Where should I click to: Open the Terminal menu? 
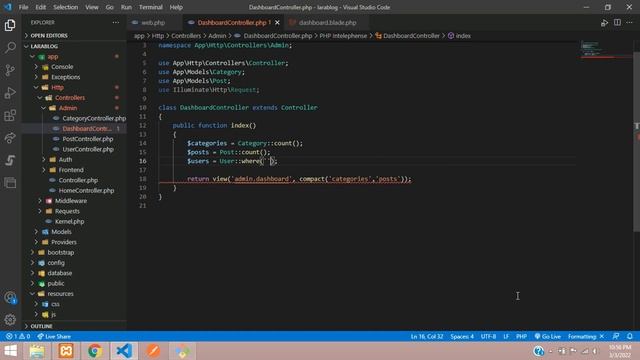[x=150, y=7]
